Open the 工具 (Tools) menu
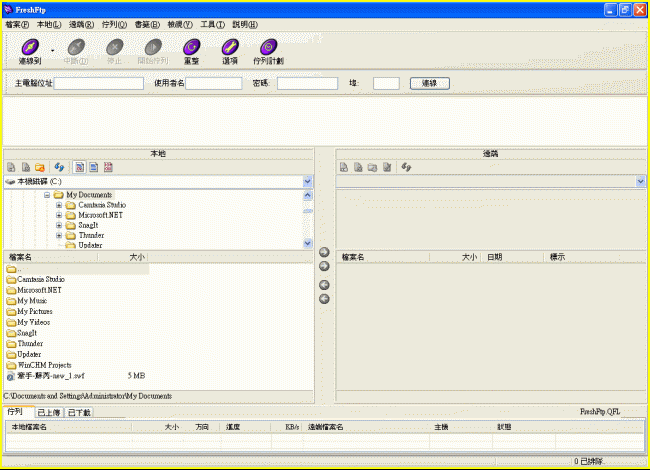 pyautogui.click(x=212, y=23)
